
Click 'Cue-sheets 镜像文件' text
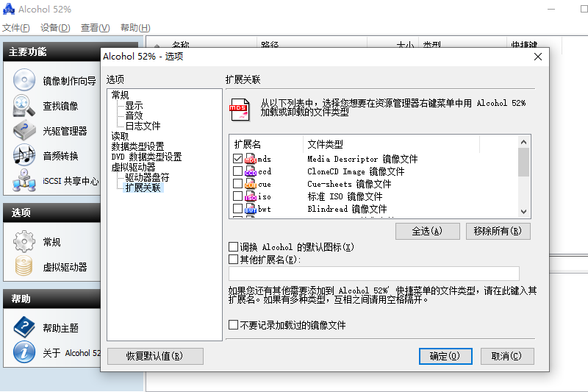pos(349,184)
